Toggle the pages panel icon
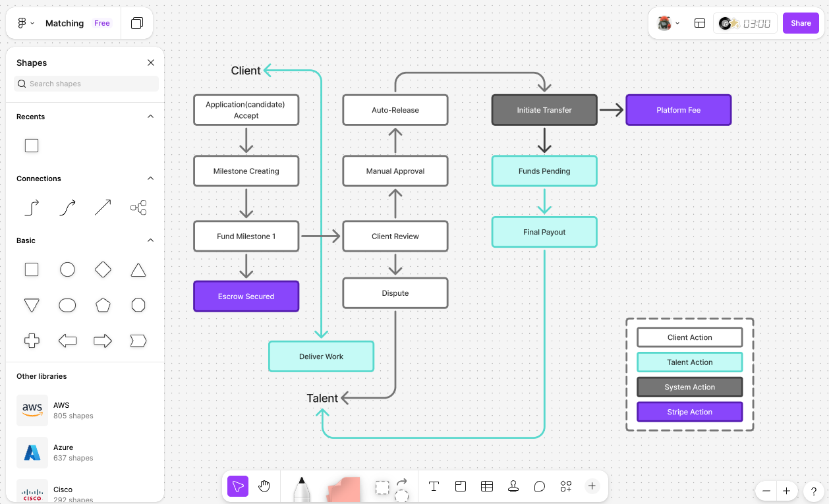Viewport: 829px width, 504px height. click(137, 23)
